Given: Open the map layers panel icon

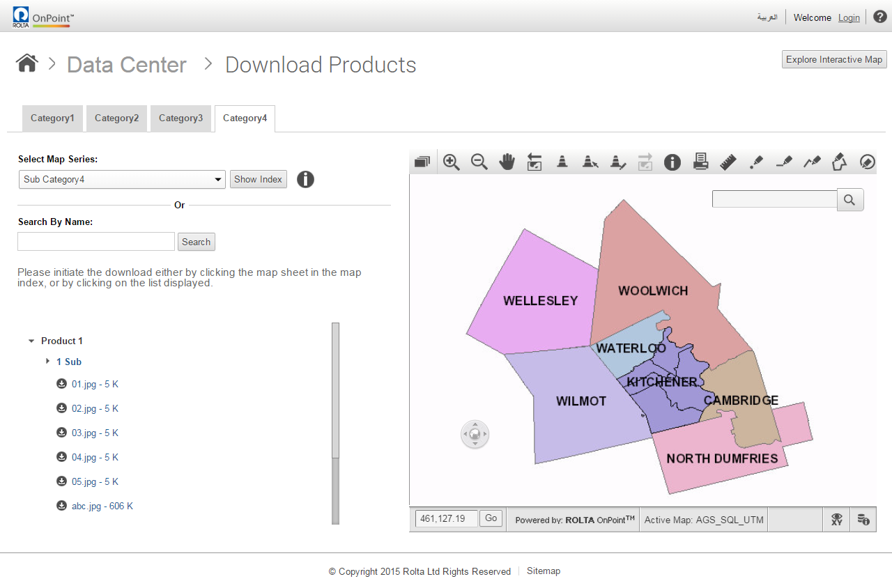Looking at the screenshot, I should pyautogui.click(x=422, y=162).
